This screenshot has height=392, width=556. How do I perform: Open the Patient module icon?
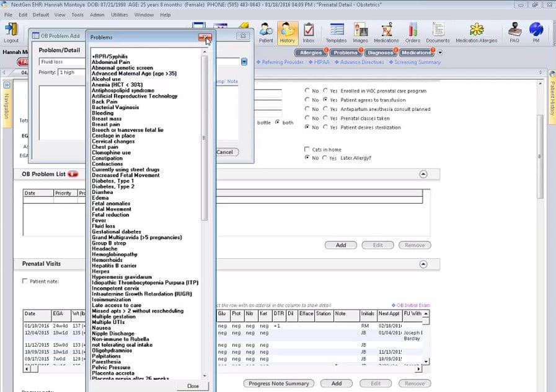[x=265, y=31]
